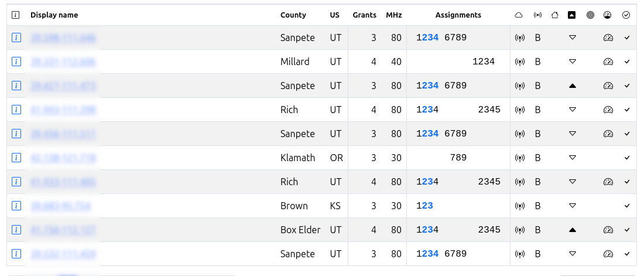Expand the down triangle in the Klamath row
This screenshot has width=644, height=276.
tap(573, 158)
